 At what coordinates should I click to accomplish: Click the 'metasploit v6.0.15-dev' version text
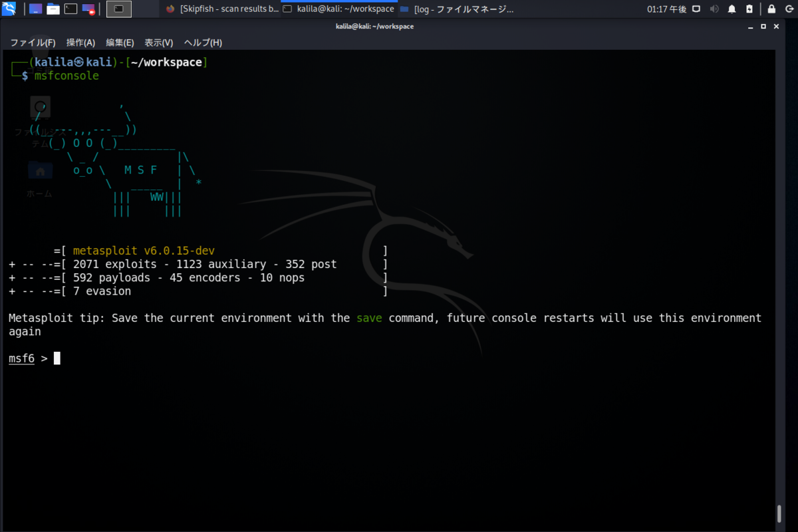(x=144, y=251)
